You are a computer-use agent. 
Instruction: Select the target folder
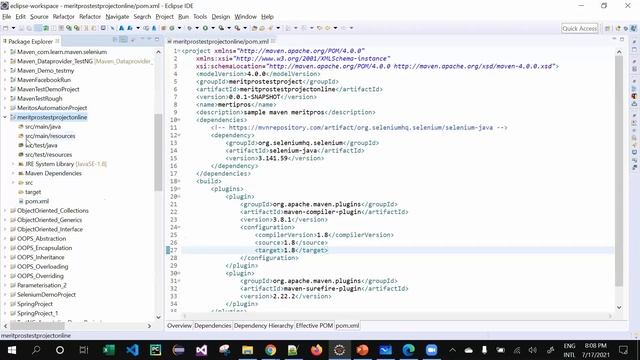33,192
